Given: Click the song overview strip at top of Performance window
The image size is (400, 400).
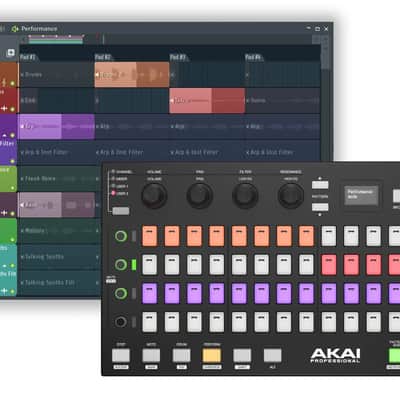Looking at the screenshot, I should click(x=56, y=39).
